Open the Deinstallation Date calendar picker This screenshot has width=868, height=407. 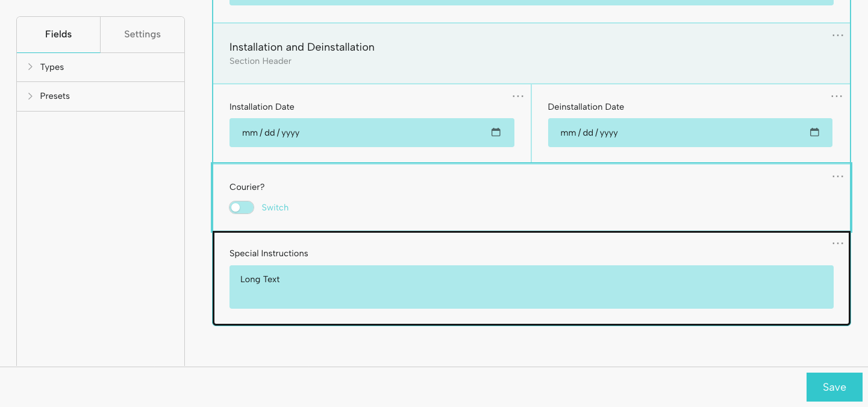click(x=814, y=132)
